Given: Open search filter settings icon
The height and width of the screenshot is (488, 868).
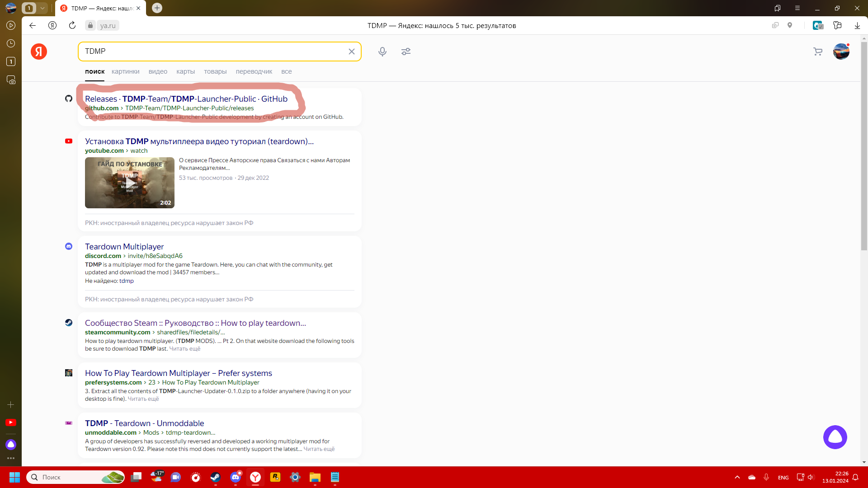Looking at the screenshot, I should pyautogui.click(x=406, y=52).
